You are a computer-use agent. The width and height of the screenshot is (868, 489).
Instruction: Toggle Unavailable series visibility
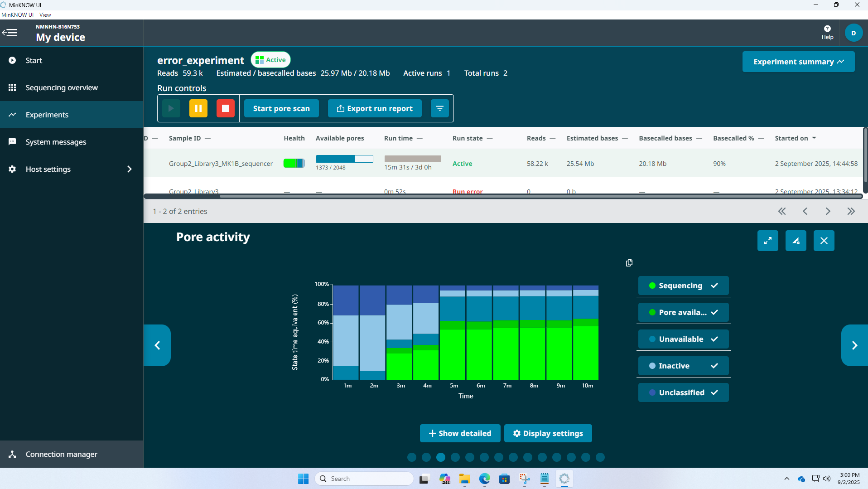[683, 339]
